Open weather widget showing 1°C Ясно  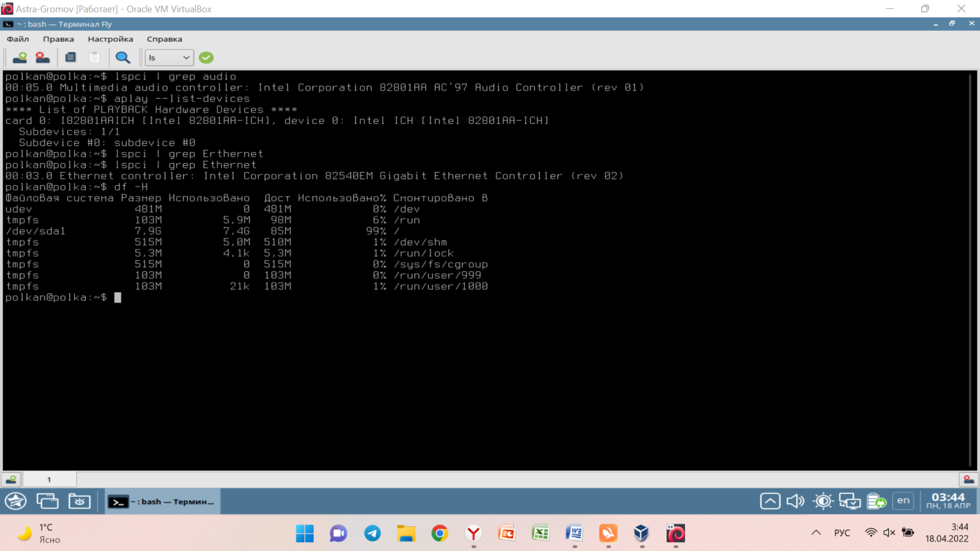tap(40, 533)
